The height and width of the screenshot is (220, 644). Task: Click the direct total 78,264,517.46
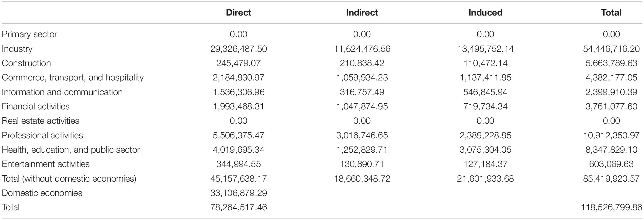click(x=238, y=207)
